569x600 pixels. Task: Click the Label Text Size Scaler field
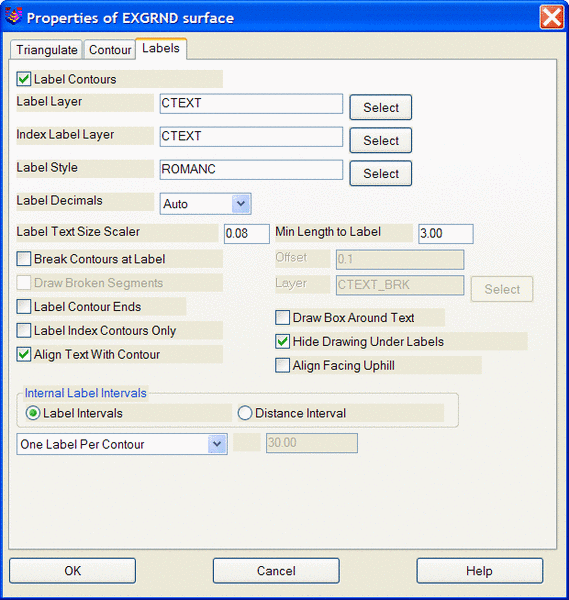coord(247,233)
